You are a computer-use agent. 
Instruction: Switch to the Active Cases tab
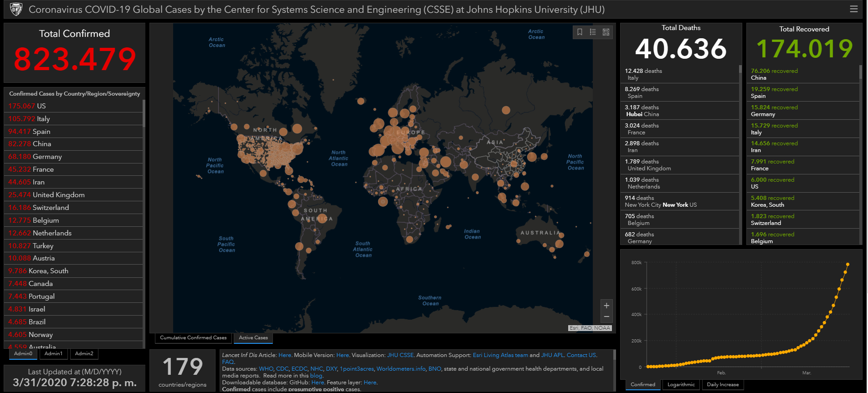click(x=253, y=338)
